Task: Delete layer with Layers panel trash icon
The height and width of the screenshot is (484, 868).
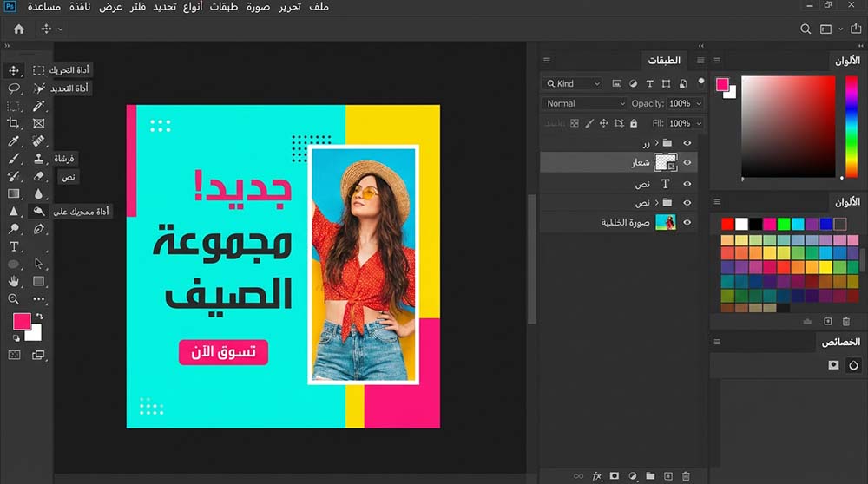Action: point(686,475)
